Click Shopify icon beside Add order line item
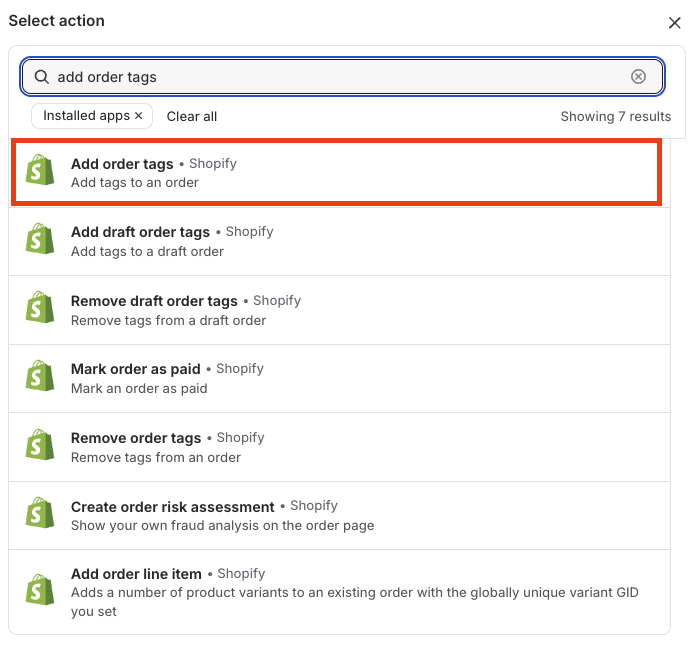The width and height of the screenshot is (691, 669). (x=40, y=590)
